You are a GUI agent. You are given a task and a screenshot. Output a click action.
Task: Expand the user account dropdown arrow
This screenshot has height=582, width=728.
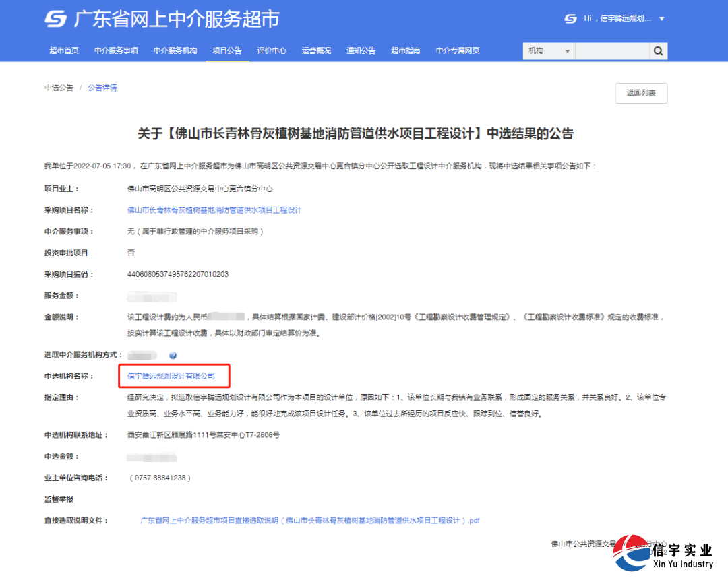661,20
